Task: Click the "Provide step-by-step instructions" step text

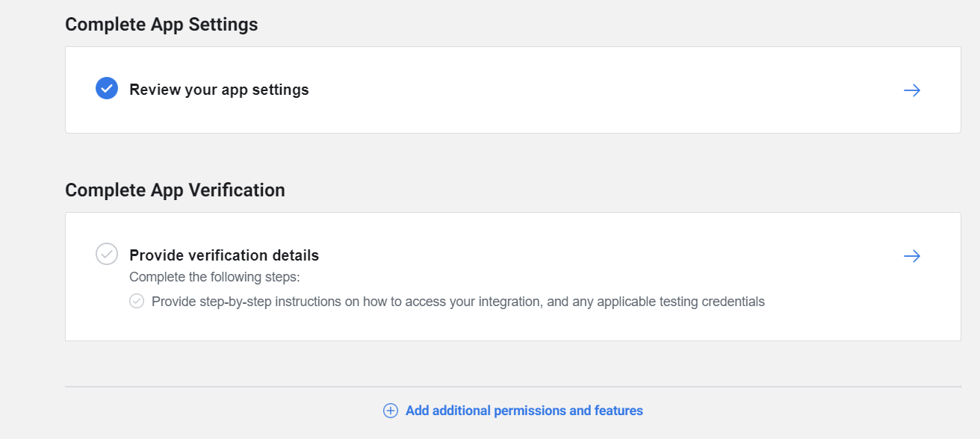Action: coord(373,302)
